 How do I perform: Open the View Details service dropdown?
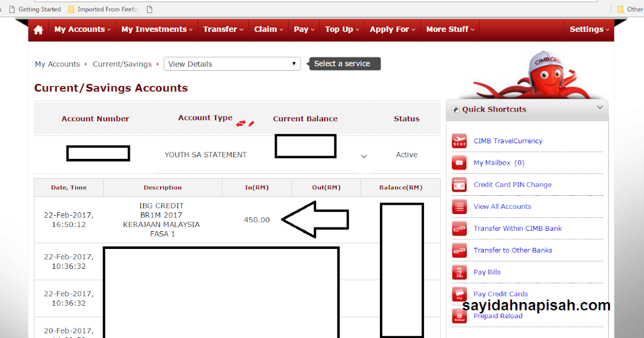click(232, 64)
